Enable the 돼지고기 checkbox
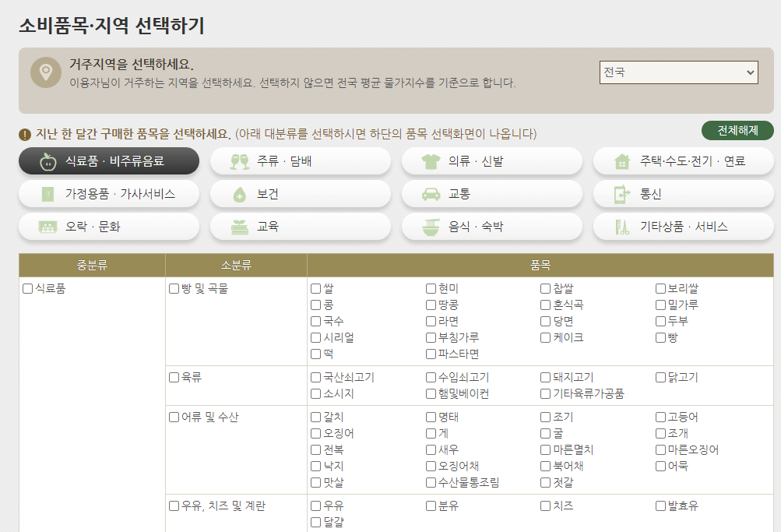The image size is (781, 532). coord(545,376)
